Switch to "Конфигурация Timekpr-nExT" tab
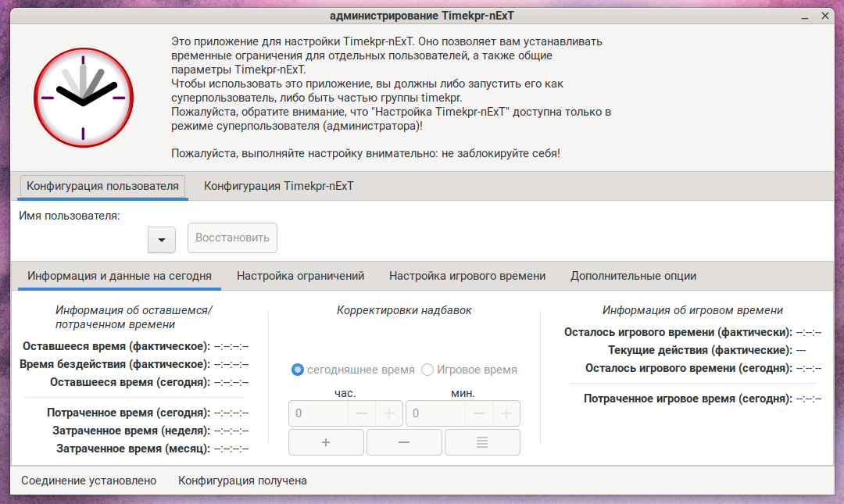This screenshot has height=504, width=844. pos(278,186)
